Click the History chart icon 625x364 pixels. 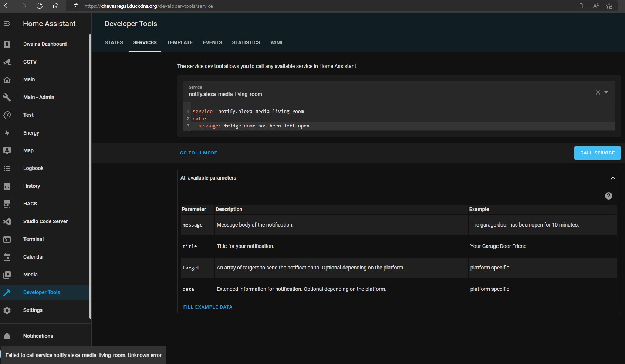(7, 186)
